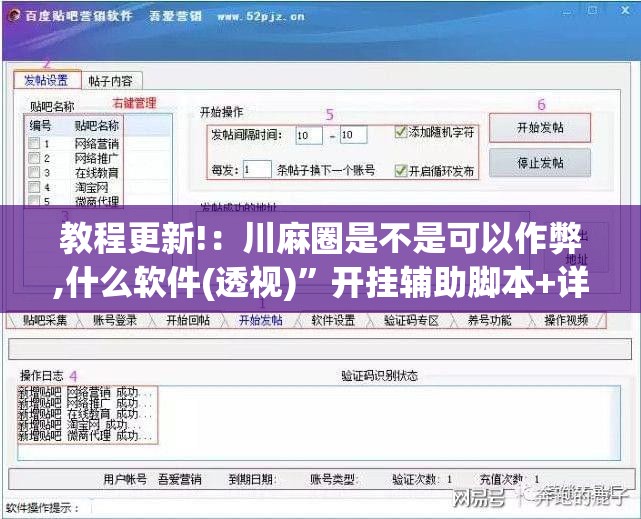
Task: Tick checkbox for 网络推广 row
Action: 34,158
